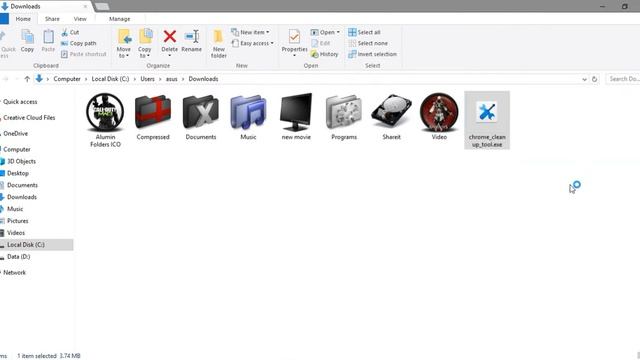Open the New item dropdown
This screenshot has height=360, width=640.
[250, 32]
